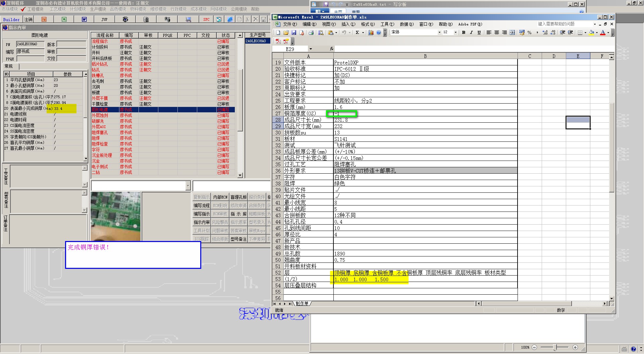Open the font size 12 dropdown
This screenshot has height=354, width=644.
tap(455, 33)
